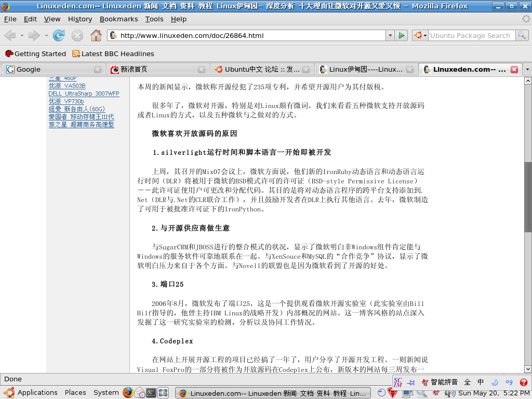Open the 优派 VA503B link

point(67,86)
